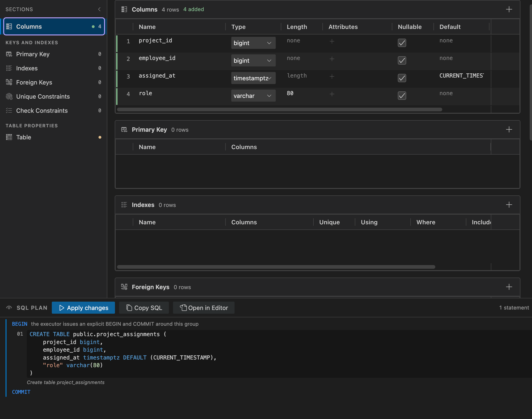Click the Open in Editor button
Screen dimensions: 532x419
click(x=204, y=308)
